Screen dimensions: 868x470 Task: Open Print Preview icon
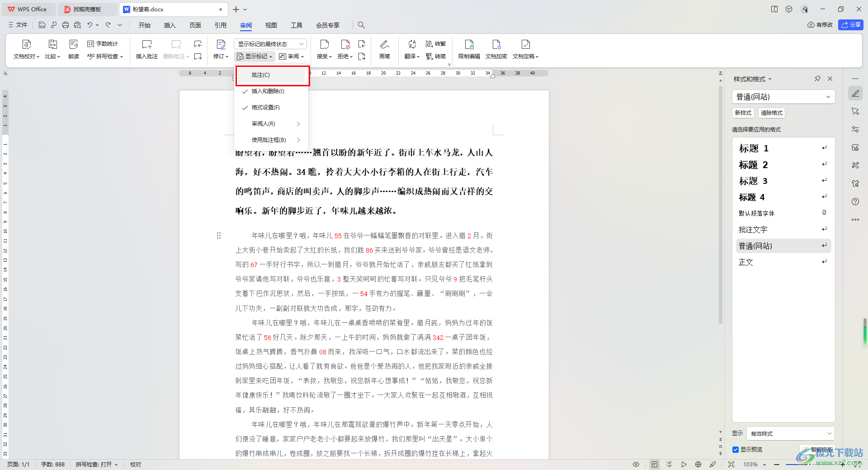(77, 25)
